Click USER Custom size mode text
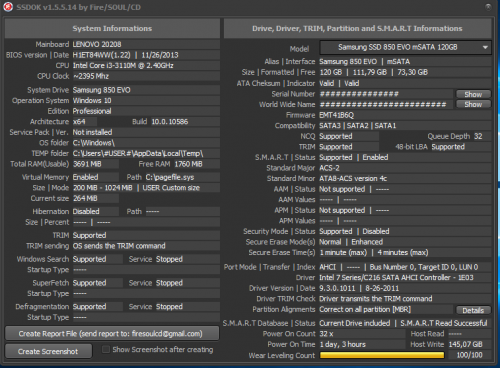 tap(171, 188)
